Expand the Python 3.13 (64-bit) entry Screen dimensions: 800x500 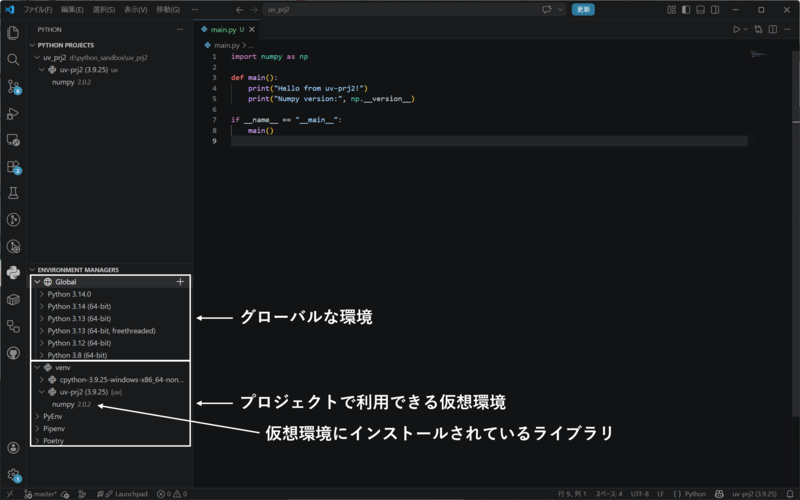41,318
